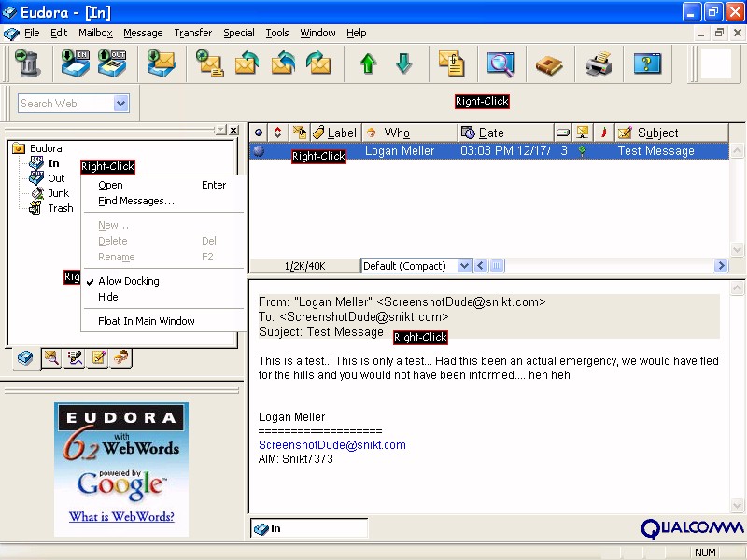
Task: Sort messages by the Subject column header
Action: [x=671, y=133]
